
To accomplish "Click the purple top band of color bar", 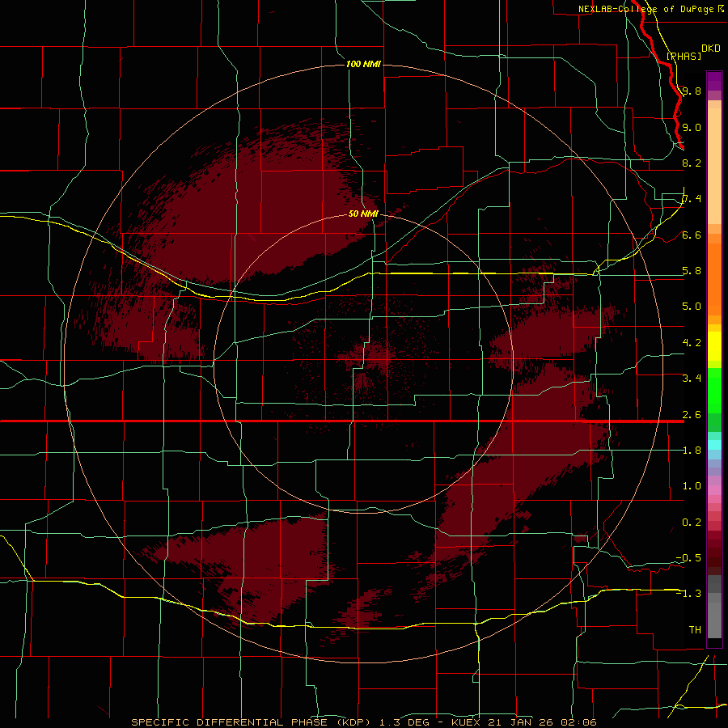I will click(x=714, y=81).
